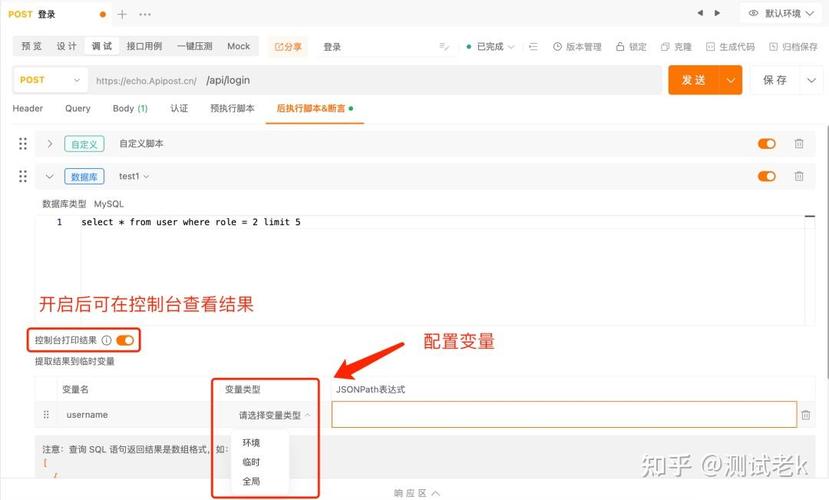This screenshot has height=500, width=829.
Task: Toggle the 自定义脚本 enable switch
Action: (x=767, y=143)
